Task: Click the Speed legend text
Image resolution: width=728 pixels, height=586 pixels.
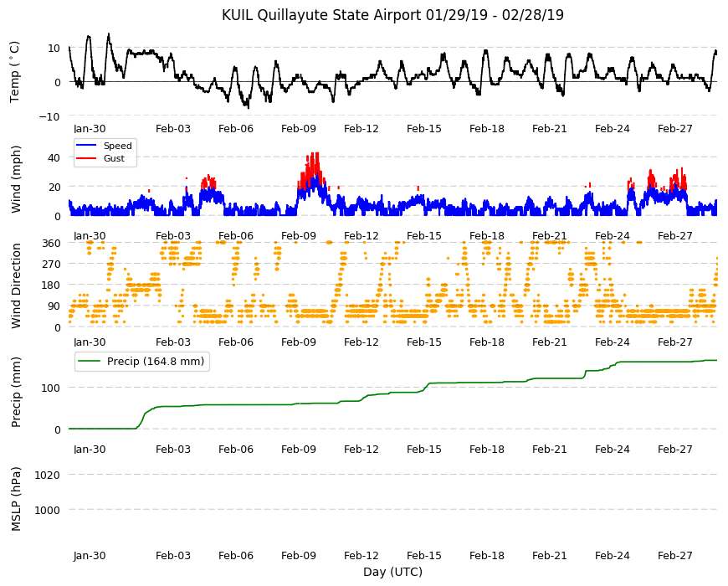Action: (x=117, y=146)
